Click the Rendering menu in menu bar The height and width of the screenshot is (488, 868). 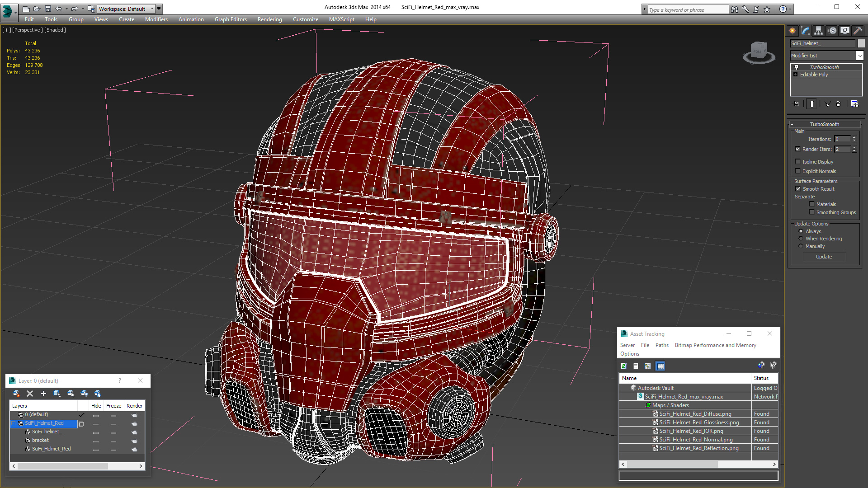269,19
